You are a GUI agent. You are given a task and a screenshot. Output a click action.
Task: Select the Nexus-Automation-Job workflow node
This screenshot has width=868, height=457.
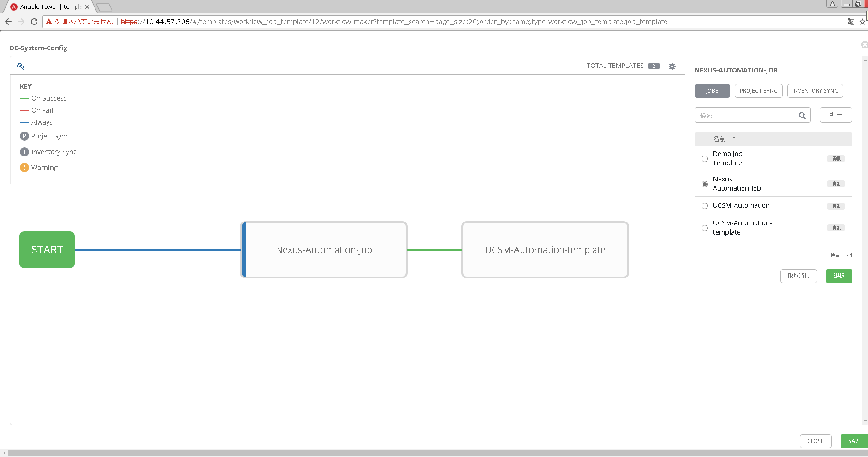[x=324, y=250]
